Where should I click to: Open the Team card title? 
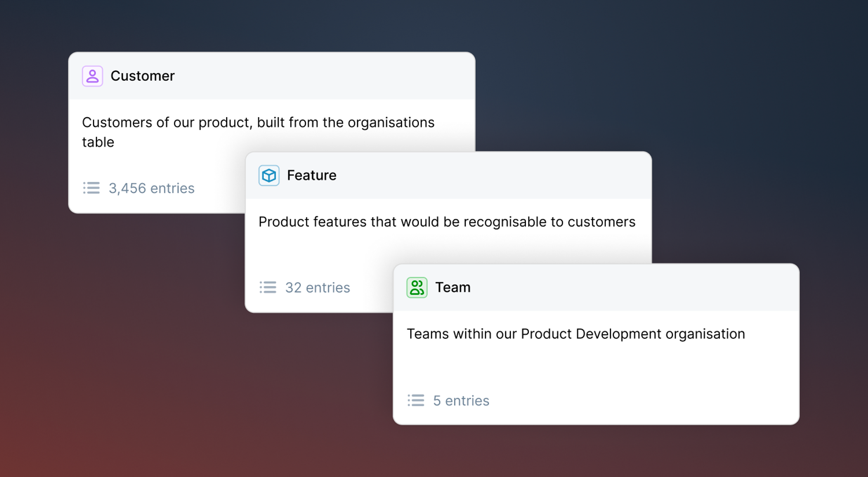click(x=453, y=287)
